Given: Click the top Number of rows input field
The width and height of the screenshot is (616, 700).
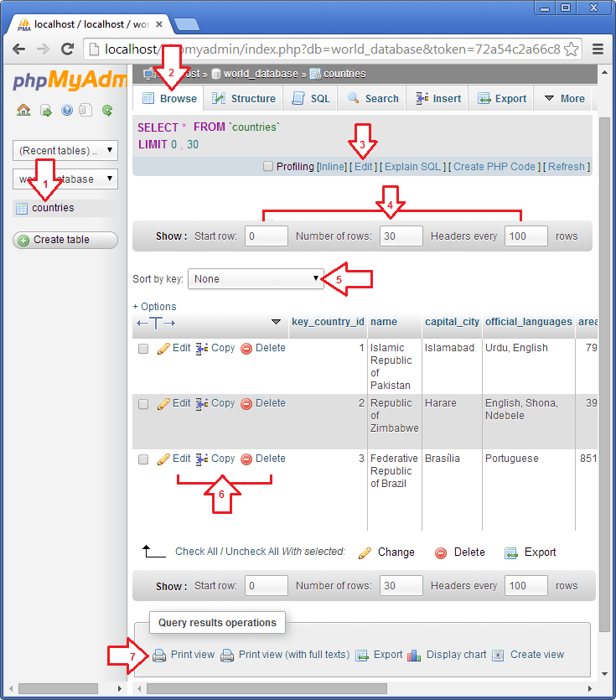Looking at the screenshot, I should click(401, 236).
